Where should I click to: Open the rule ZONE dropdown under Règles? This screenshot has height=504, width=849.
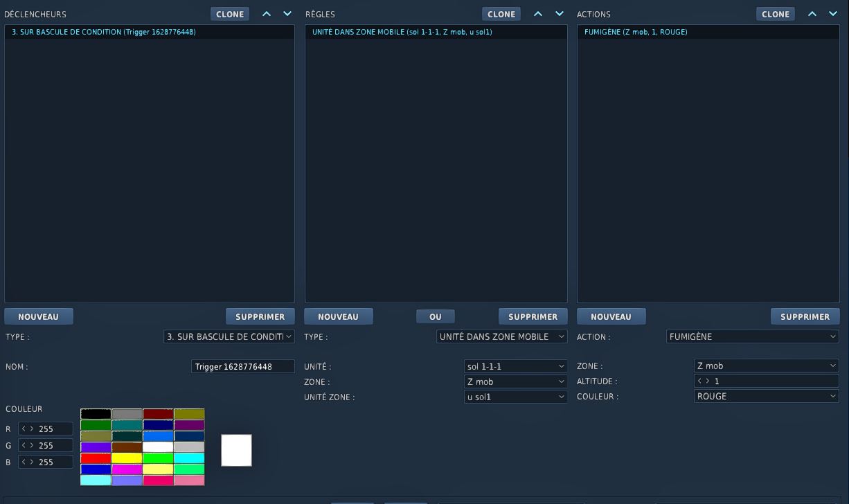[516, 381]
